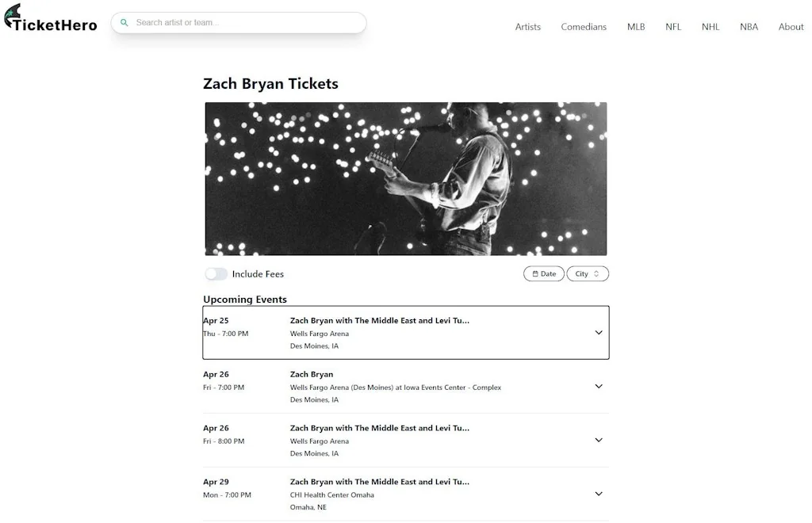Open the NFL section

pyautogui.click(x=672, y=26)
